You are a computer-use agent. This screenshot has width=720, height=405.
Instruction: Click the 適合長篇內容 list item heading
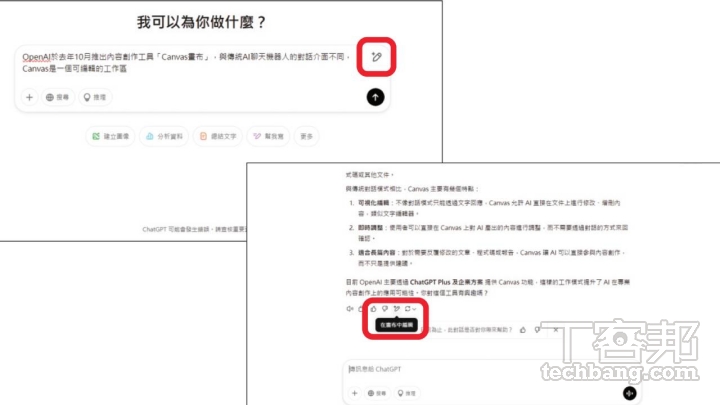point(377,252)
